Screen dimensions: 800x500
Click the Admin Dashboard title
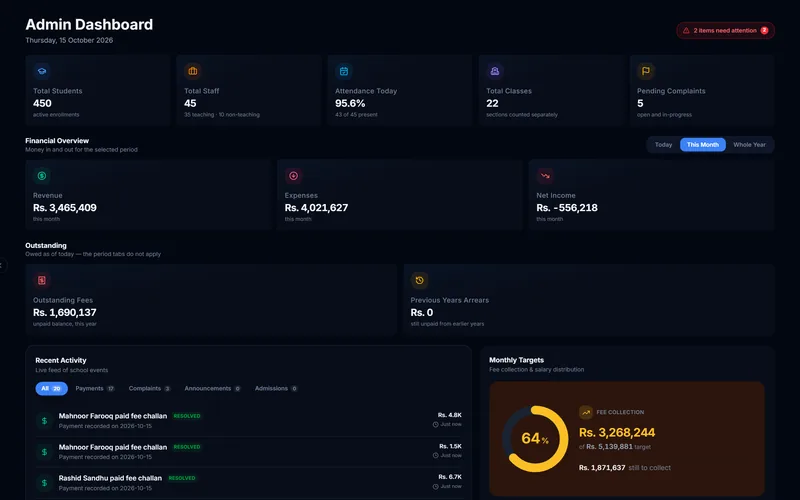pos(89,24)
